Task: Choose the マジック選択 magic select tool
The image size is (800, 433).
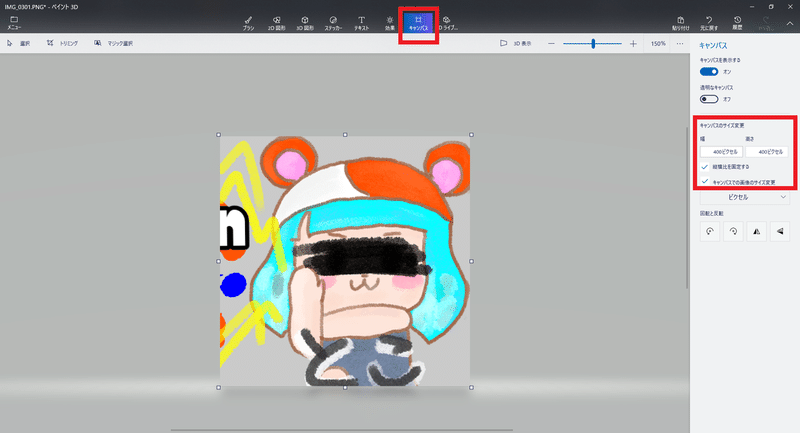Action: click(x=113, y=43)
